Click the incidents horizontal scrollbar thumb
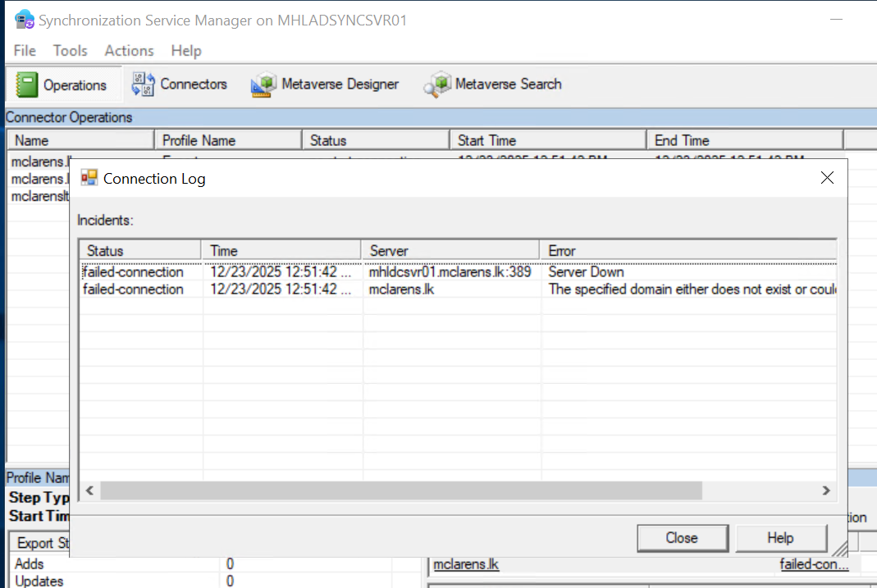 (x=401, y=490)
